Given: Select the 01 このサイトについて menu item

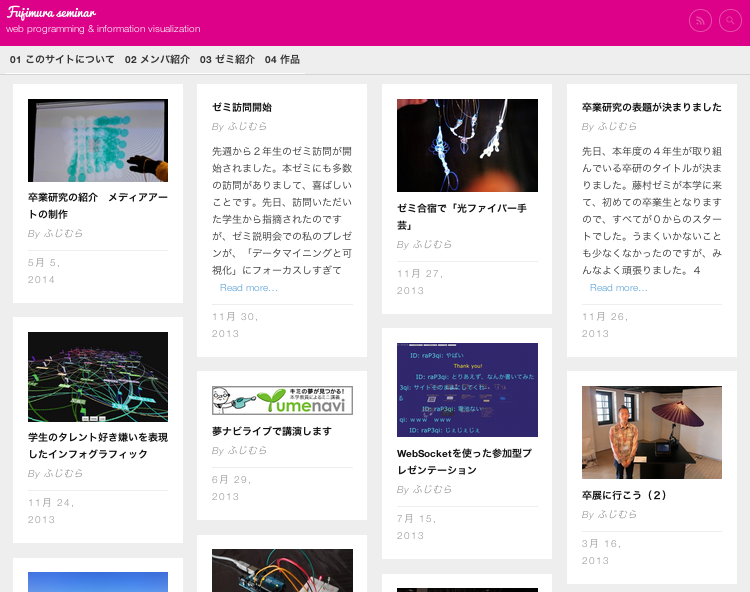Looking at the screenshot, I should 62,59.
